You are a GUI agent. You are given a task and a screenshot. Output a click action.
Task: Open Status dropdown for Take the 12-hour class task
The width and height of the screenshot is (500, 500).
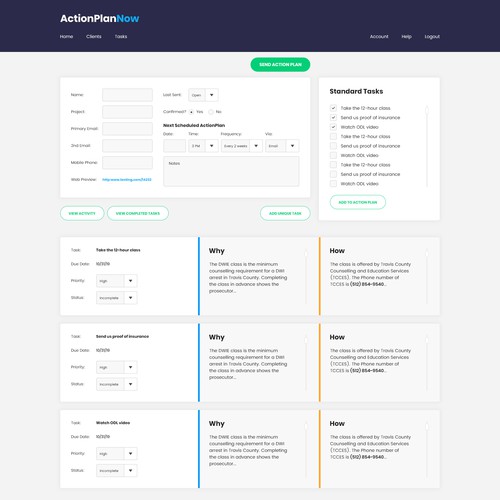[117, 298]
